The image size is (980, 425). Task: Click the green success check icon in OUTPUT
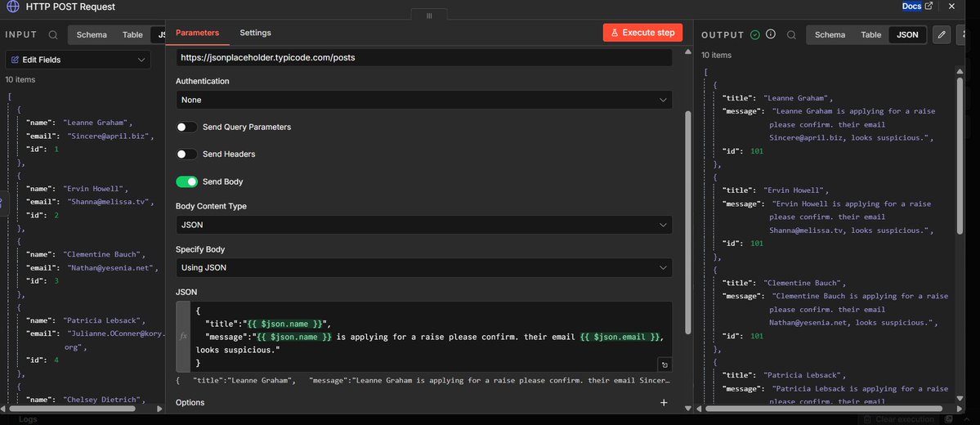click(x=755, y=35)
